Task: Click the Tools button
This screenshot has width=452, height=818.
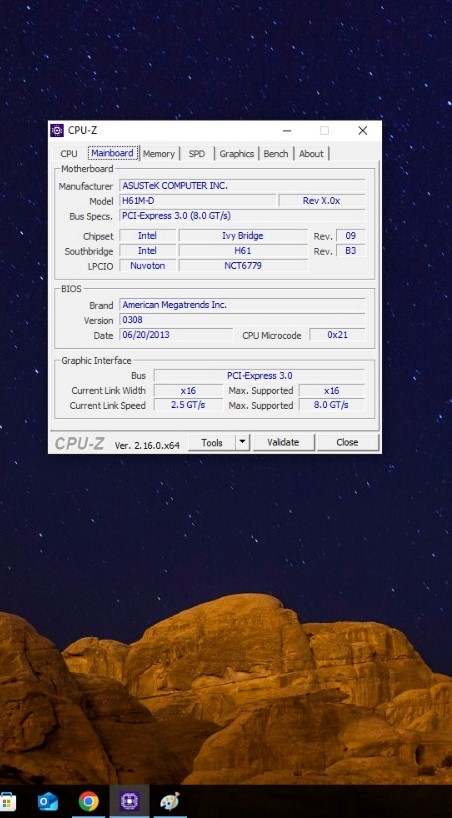Action: (x=212, y=442)
